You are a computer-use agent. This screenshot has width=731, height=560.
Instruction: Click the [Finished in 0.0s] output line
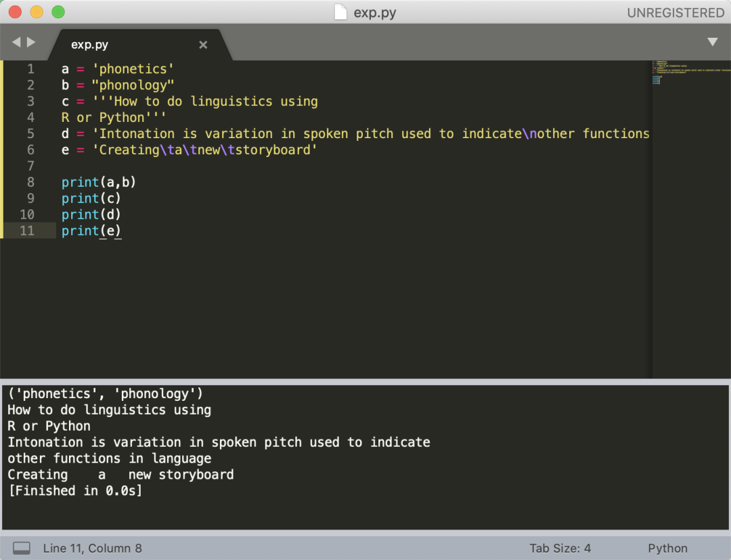(x=75, y=491)
